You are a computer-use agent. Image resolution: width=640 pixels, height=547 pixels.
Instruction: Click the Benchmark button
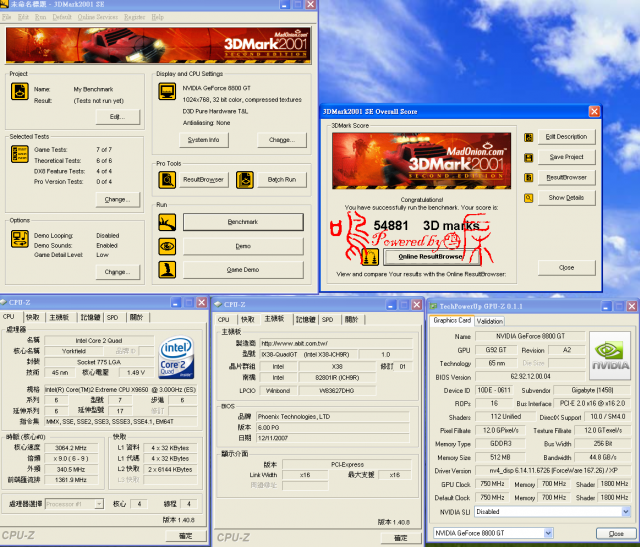[x=243, y=222]
